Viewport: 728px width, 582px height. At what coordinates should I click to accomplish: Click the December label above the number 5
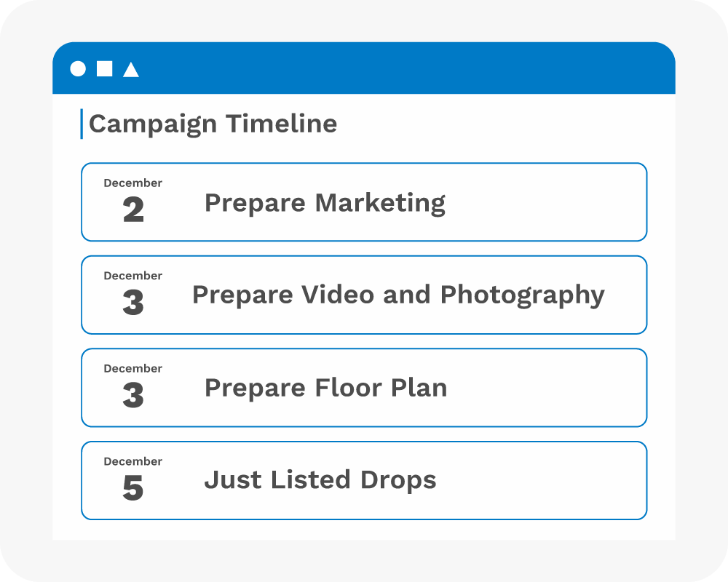(x=132, y=461)
